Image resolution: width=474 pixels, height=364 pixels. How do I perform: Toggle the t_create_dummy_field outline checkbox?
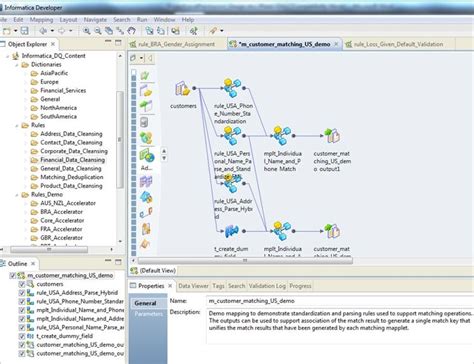point(22,336)
